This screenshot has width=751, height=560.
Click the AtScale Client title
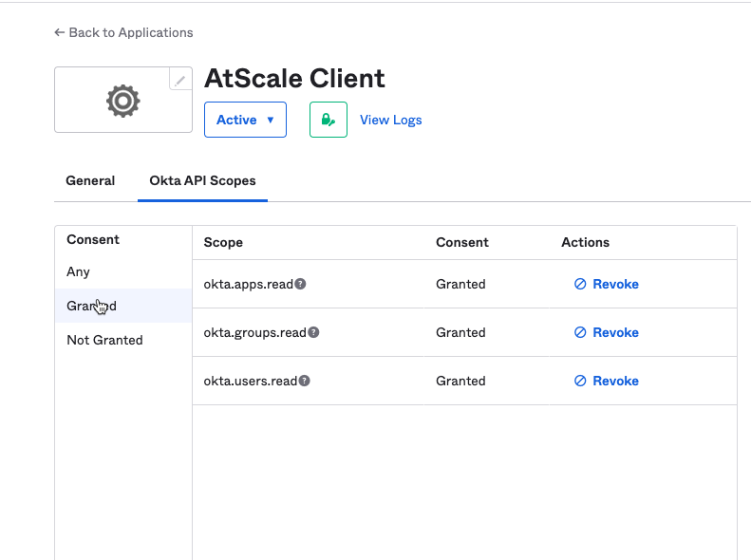point(294,78)
